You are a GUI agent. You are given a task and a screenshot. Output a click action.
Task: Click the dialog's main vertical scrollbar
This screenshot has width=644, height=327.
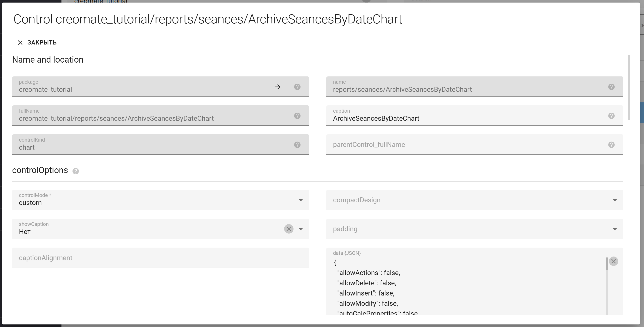point(628,87)
